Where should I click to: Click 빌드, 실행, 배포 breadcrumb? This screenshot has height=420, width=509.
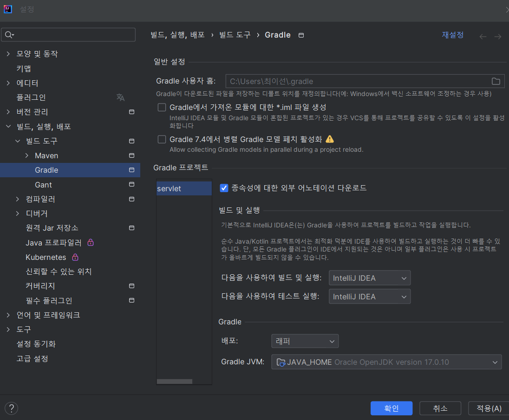177,35
